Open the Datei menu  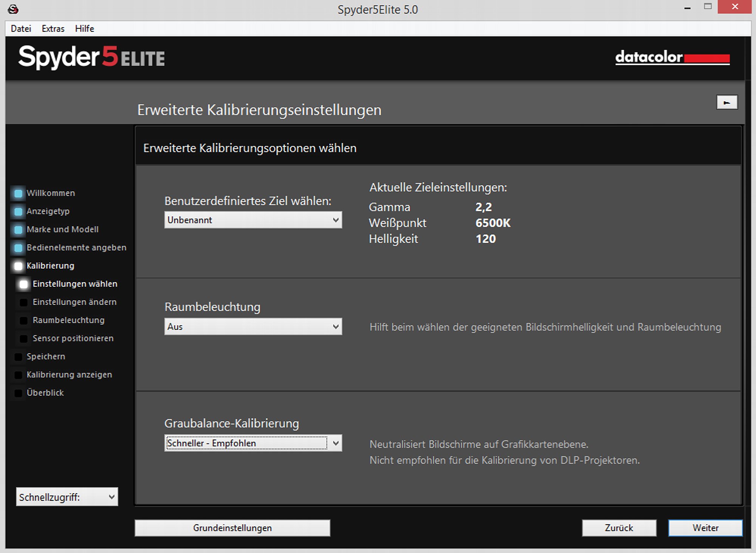(x=21, y=29)
